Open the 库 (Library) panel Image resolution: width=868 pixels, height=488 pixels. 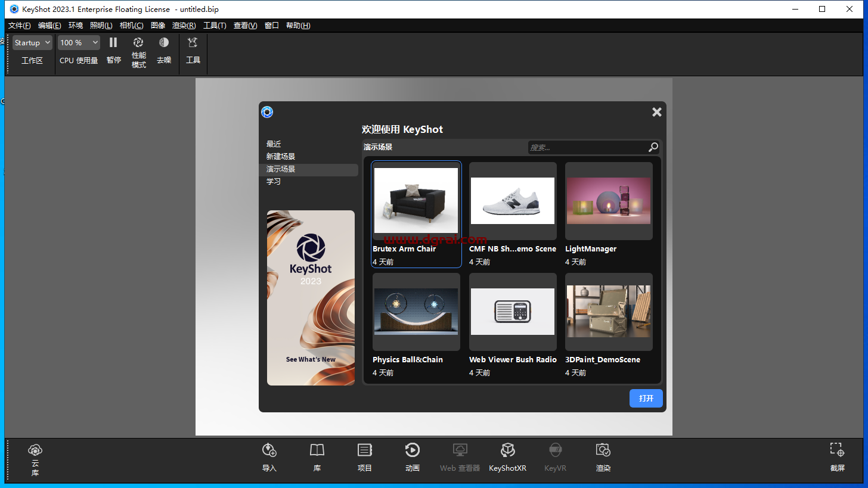pyautogui.click(x=317, y=458)
